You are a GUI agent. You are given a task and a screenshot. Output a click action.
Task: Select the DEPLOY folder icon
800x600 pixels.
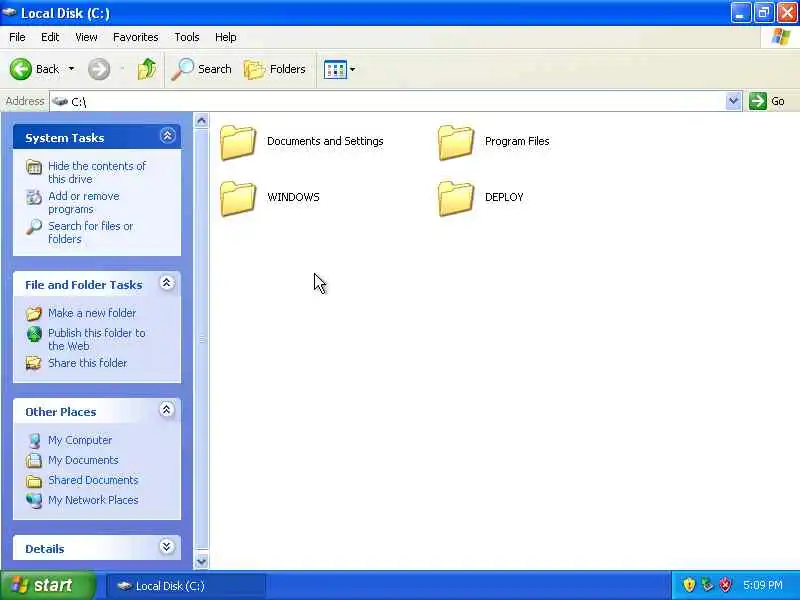point(456,198)
